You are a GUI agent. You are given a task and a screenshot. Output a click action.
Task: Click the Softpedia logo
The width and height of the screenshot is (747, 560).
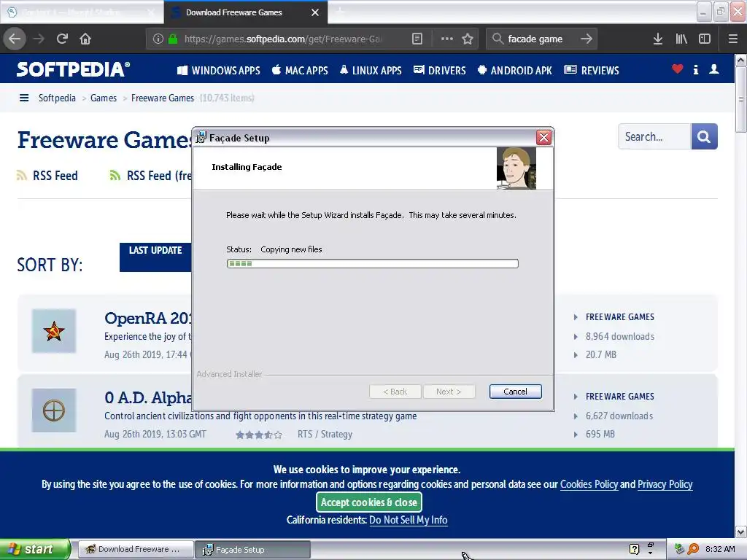click(x=73, y=69)
